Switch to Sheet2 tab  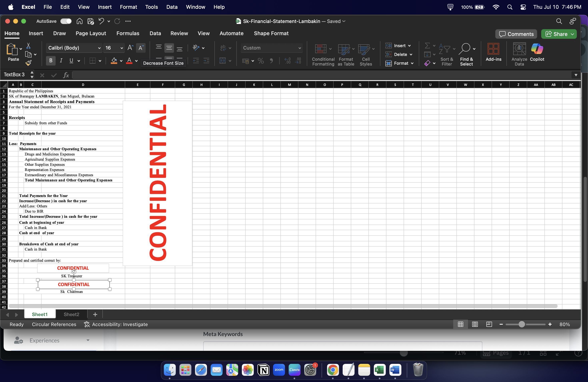(71, 314)
